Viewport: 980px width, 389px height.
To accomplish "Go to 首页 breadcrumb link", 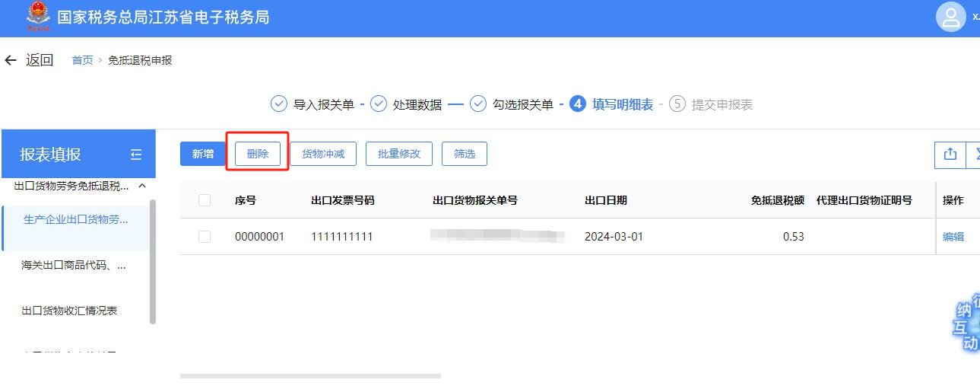I will tap(82, 60).
